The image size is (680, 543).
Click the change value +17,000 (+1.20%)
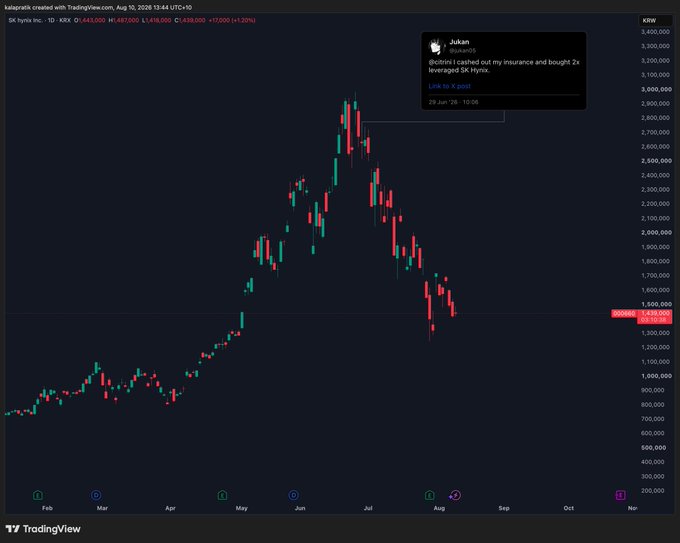(232, 20)
